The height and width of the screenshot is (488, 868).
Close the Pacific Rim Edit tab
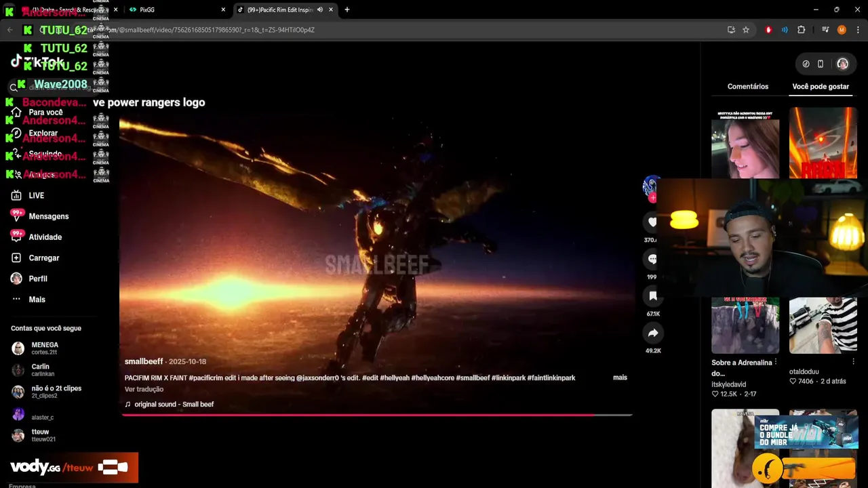(x=331, y=9)
